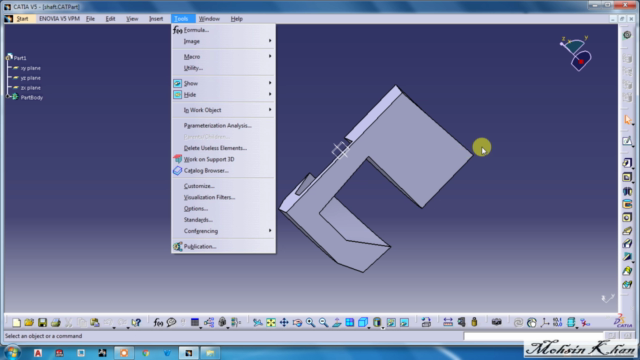Click the Pan four-arrows icon
Image resolution: width=640 pixels, height=360 pixels.
(x=284, y=322)
